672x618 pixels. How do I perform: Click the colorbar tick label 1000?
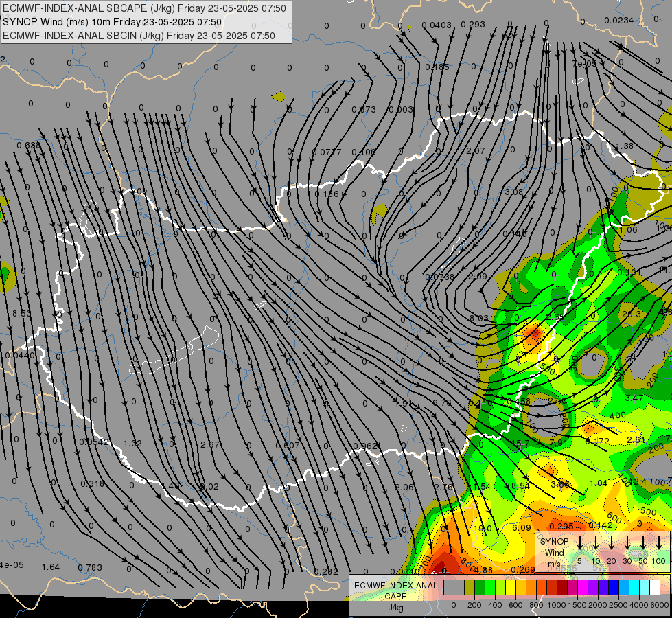(557, 605)
